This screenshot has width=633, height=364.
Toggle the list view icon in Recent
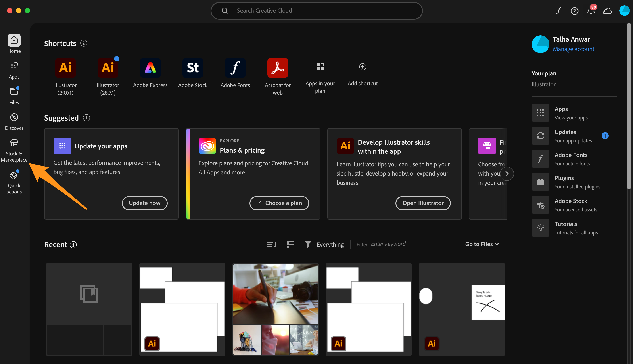point(290,244)
